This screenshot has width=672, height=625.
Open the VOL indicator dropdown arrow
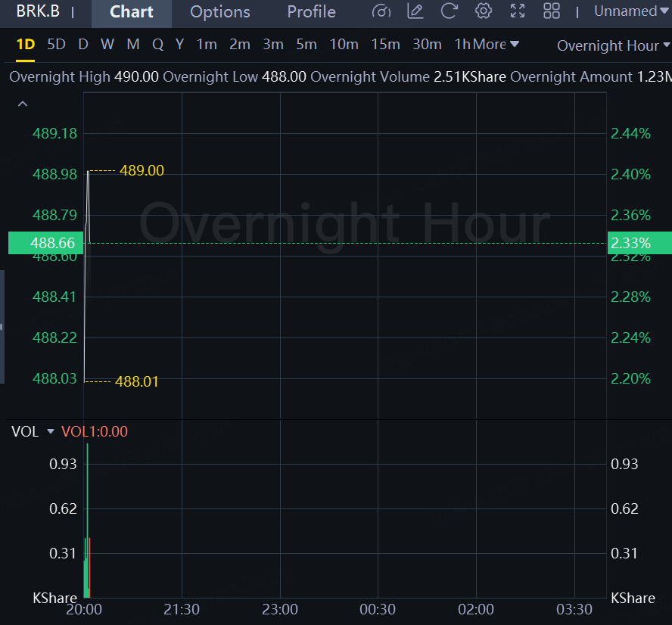coord(51,432)
